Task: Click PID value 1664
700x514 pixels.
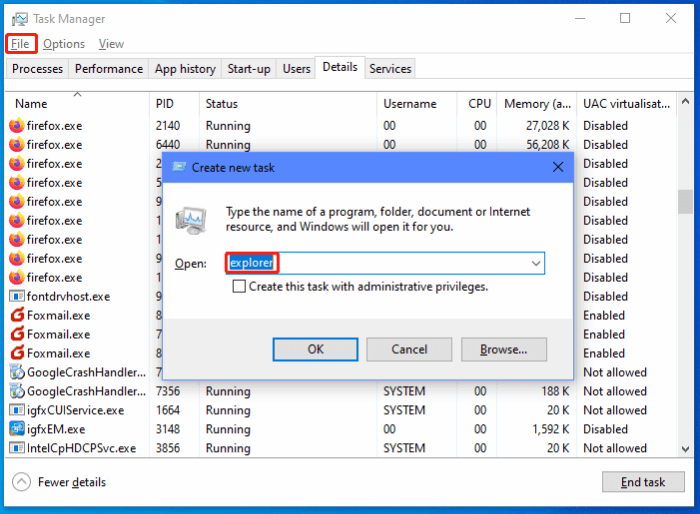Action: 168,410
